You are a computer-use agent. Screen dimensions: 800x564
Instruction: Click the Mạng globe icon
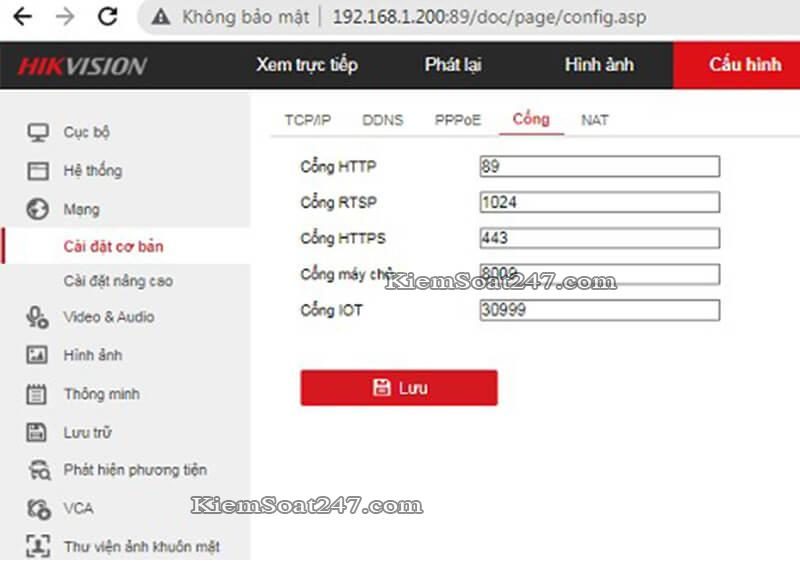point(38,209)
